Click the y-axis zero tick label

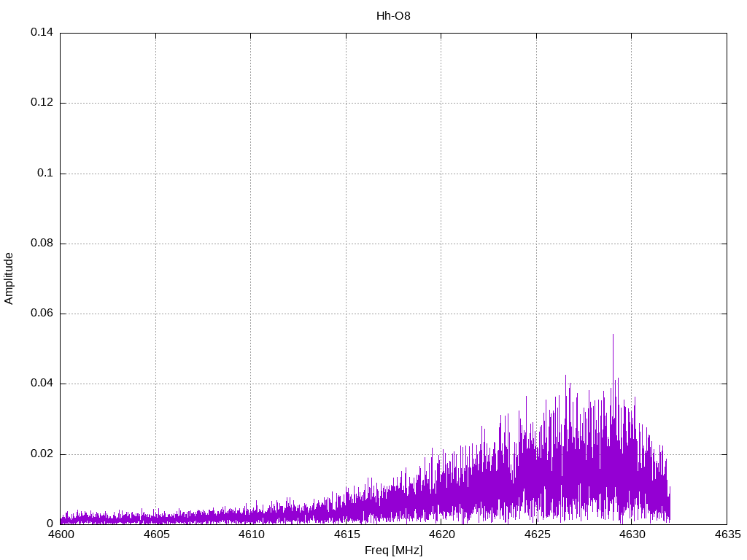50,524
